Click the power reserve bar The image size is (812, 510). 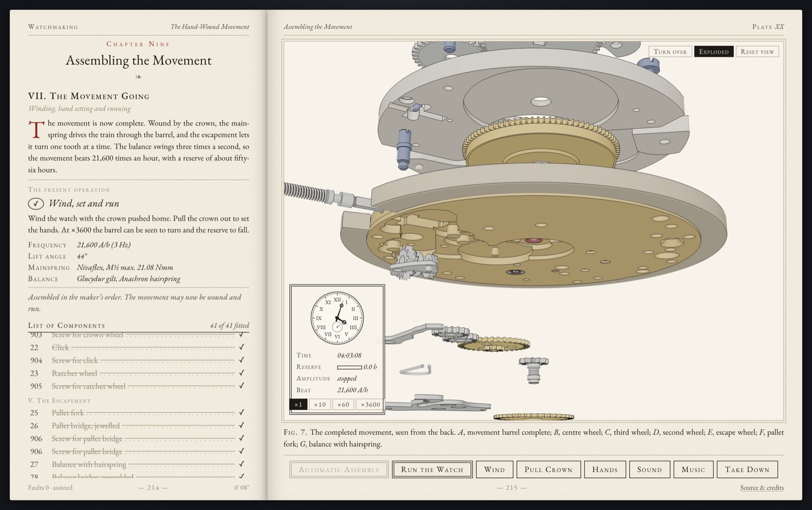point(349,367)
